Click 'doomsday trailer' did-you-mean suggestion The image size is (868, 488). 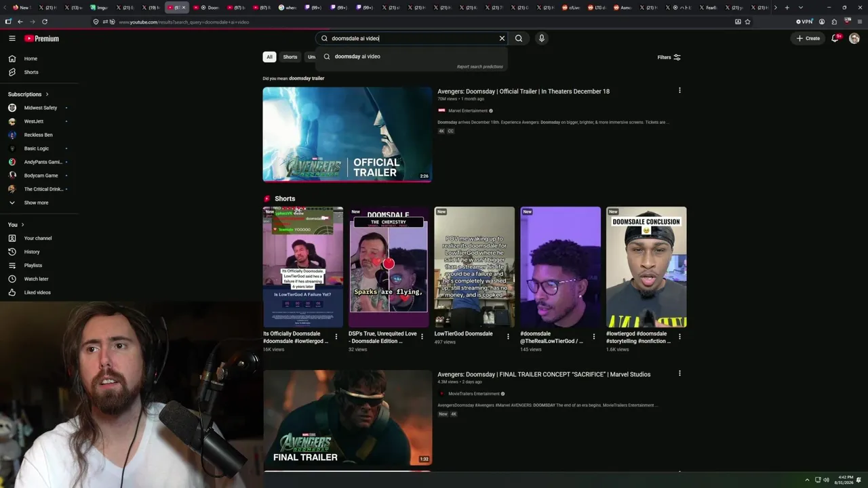(x=307, y=79)
